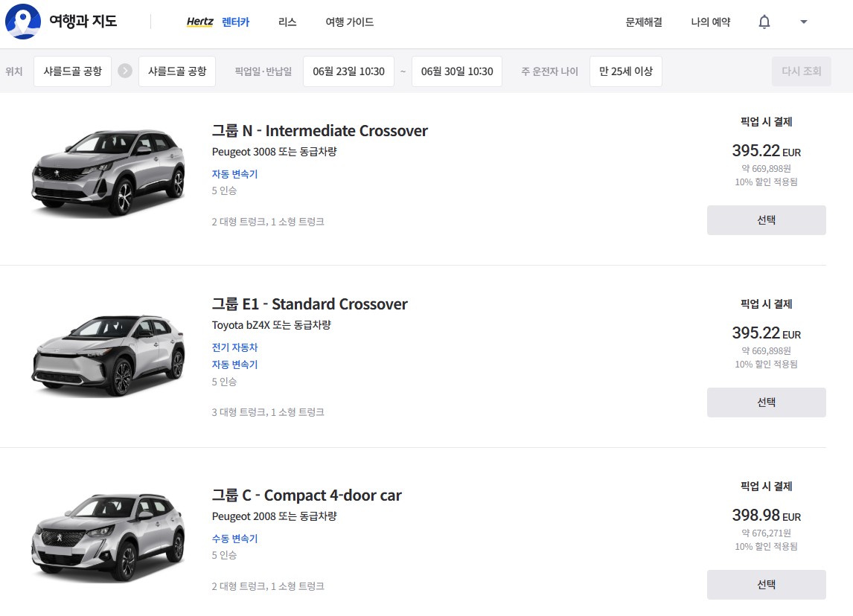The width and height of the screenshot is (853, 616).
Task: Open the pickup location 샤를드골 공항 field
Action: tap(72, 71)
